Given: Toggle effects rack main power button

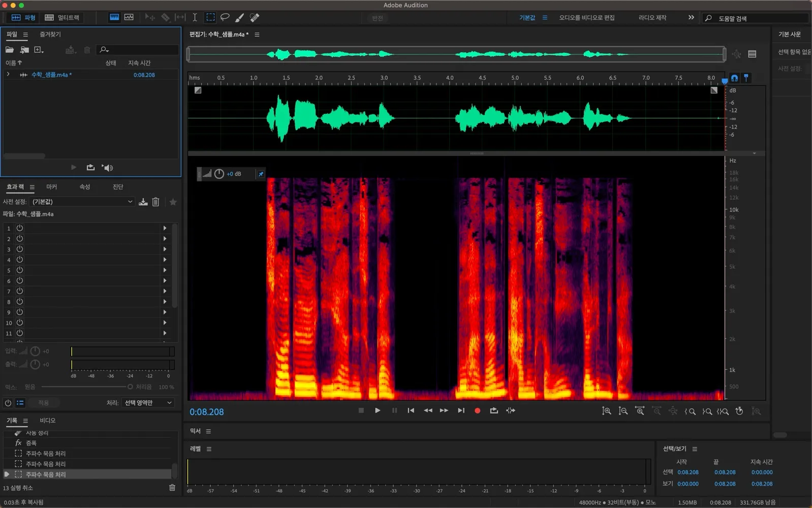Looking at the screenshot, I should click(8, 403).
